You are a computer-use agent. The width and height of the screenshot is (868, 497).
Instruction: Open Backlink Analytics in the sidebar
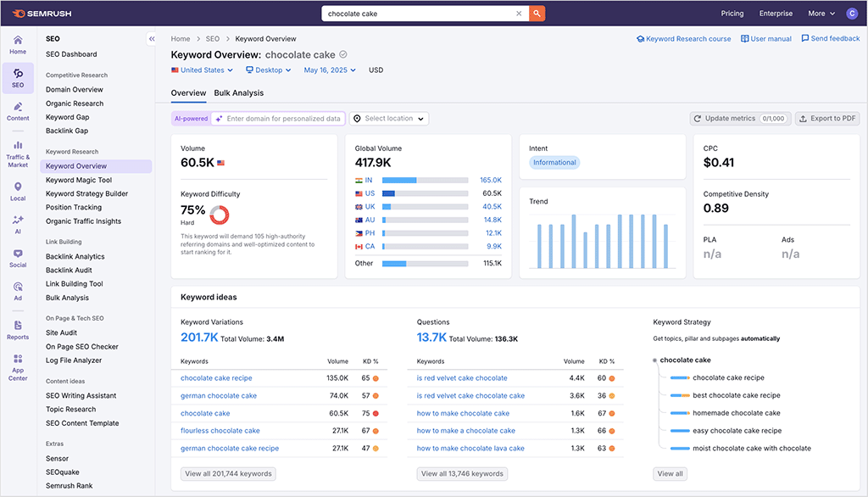click(75, 256)
